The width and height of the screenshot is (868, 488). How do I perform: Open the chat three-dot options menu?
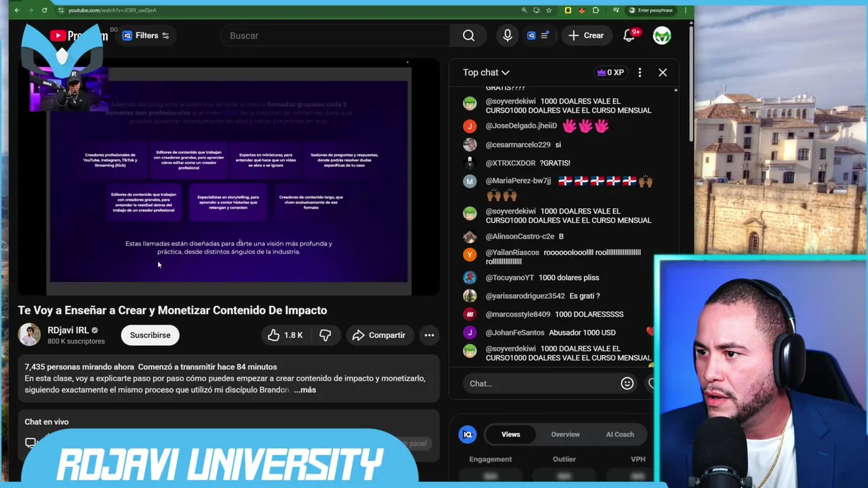click(x=639, y=73)
